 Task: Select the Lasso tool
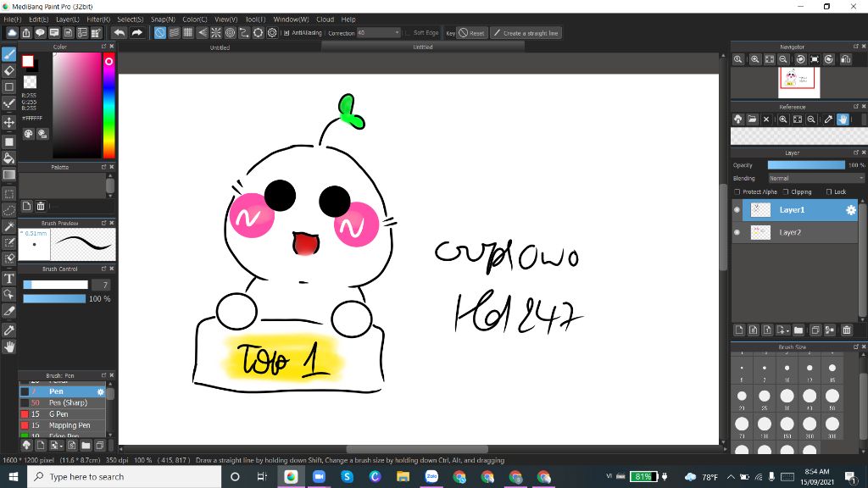tap(8, 210)
